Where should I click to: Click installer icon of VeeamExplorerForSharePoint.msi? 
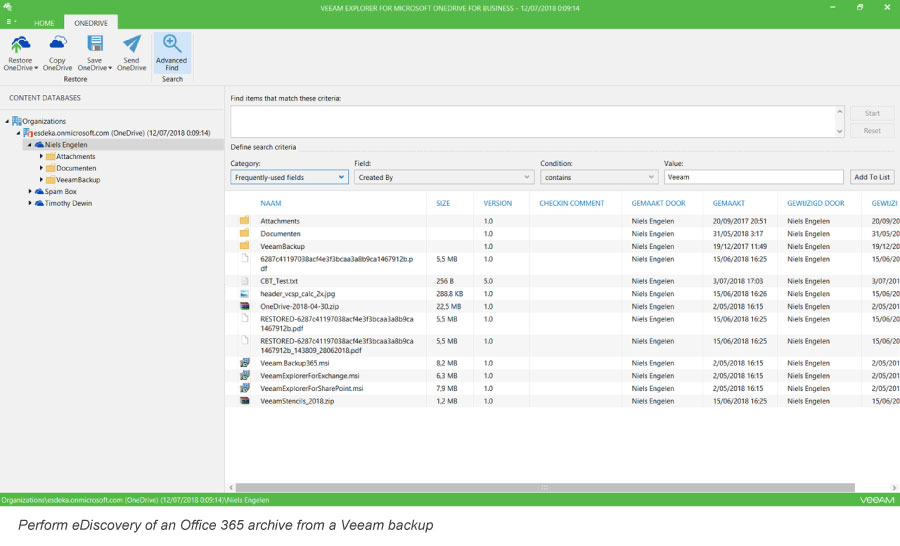click(245, 388)
